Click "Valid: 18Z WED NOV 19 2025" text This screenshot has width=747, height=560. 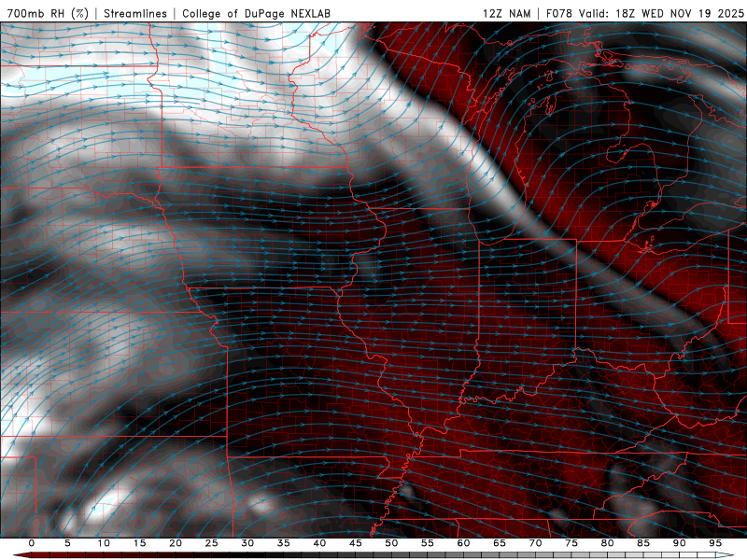(661, 13)
